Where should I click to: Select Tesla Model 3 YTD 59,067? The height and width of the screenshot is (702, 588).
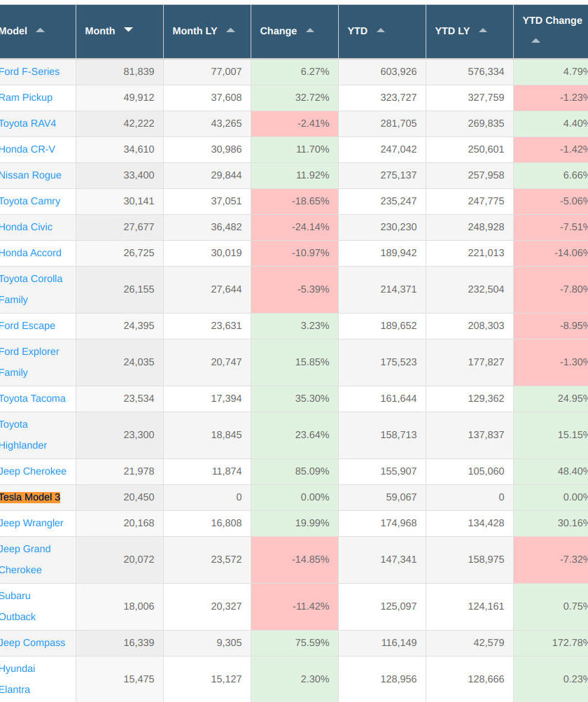[x=401, y=498]
